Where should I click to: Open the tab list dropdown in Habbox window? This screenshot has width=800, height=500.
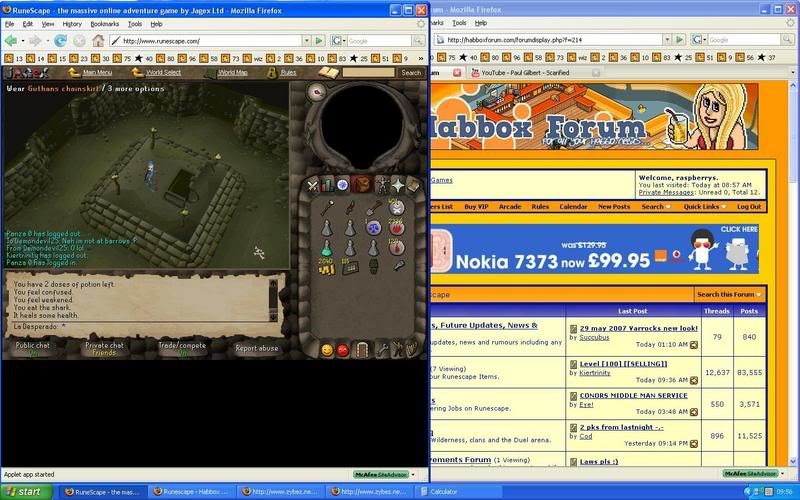(x=792, y=72)
